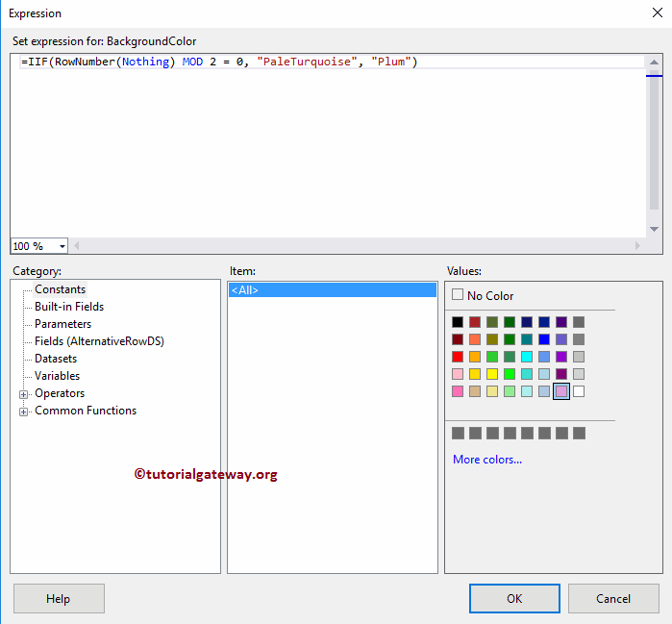Select Common Functions in the Category tree

pos(86,411)
